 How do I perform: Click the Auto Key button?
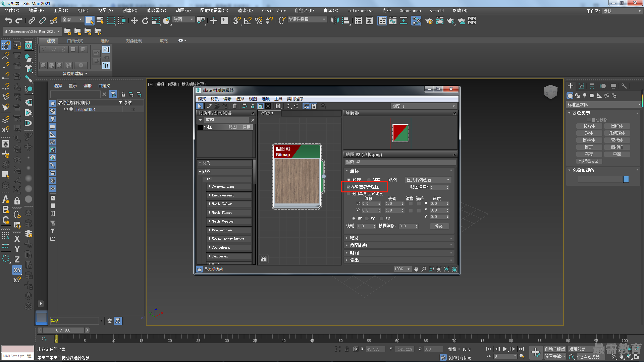tap(555, 349)
